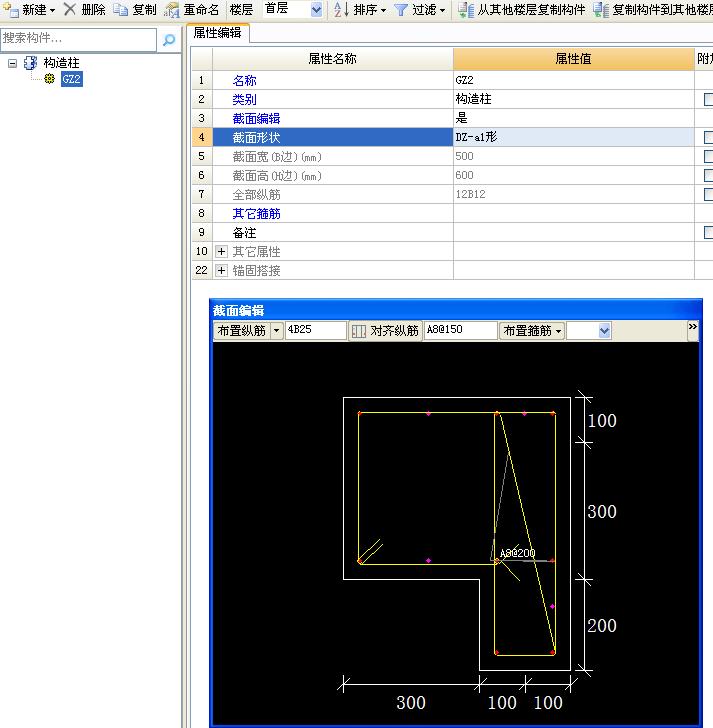Click the 名称 property name

coord(244,80)
